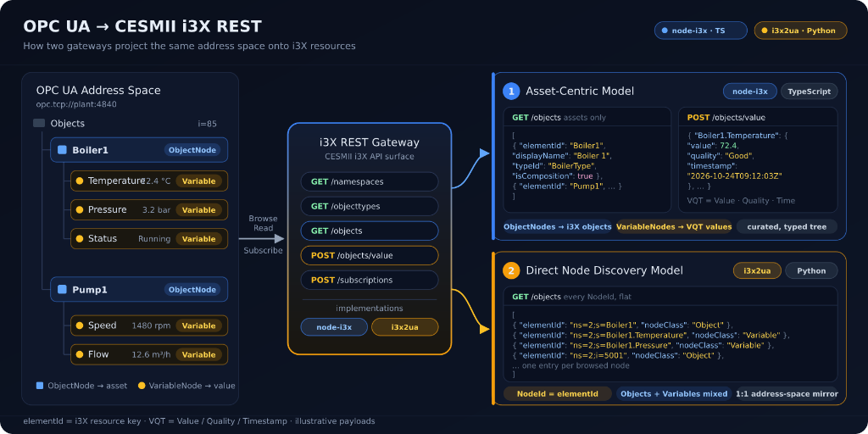Open the GET /objects gateway endpoint
868x434 pixels.
370,231
